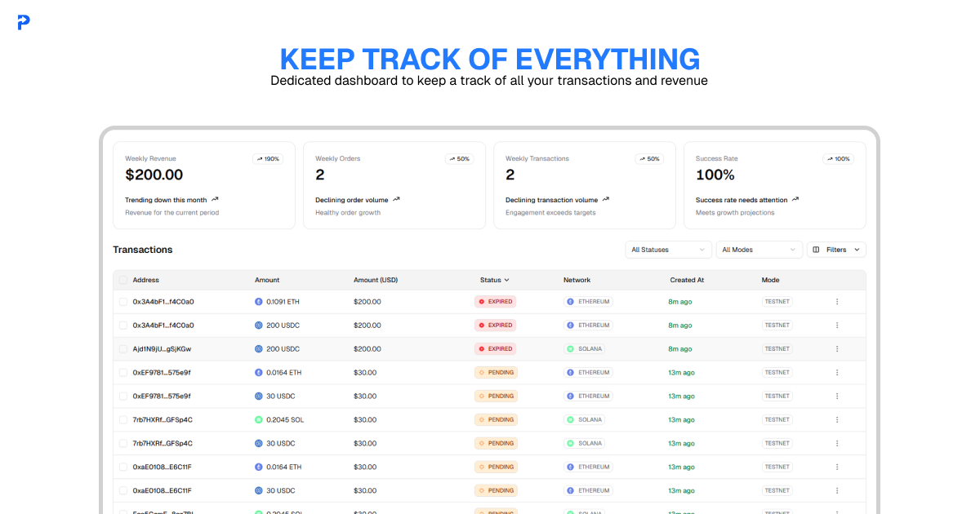Click the red expired icon in the 0.1091 ETH row
The height and width of the screenshot is (514, 980).
tap(482, 302)
